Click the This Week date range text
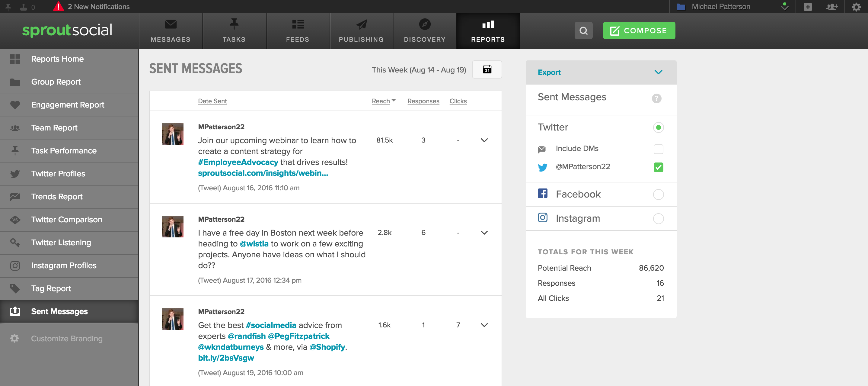Viewport: 868px width, 386px height. click(x=419, y=70)
